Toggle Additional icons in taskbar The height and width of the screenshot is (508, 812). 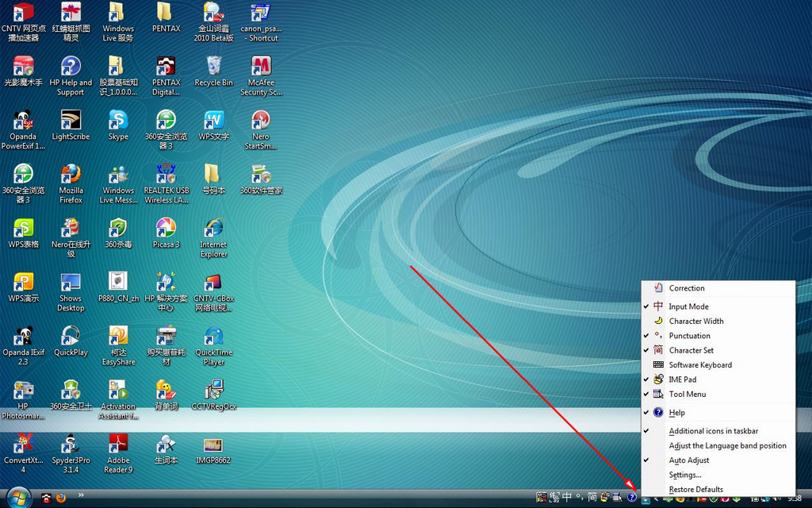(x=718, y=431)
